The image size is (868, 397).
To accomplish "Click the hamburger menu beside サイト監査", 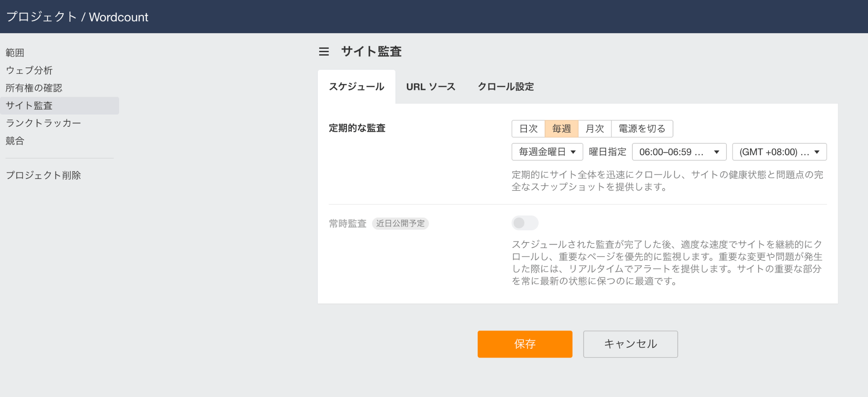I will tap(324, 51).
